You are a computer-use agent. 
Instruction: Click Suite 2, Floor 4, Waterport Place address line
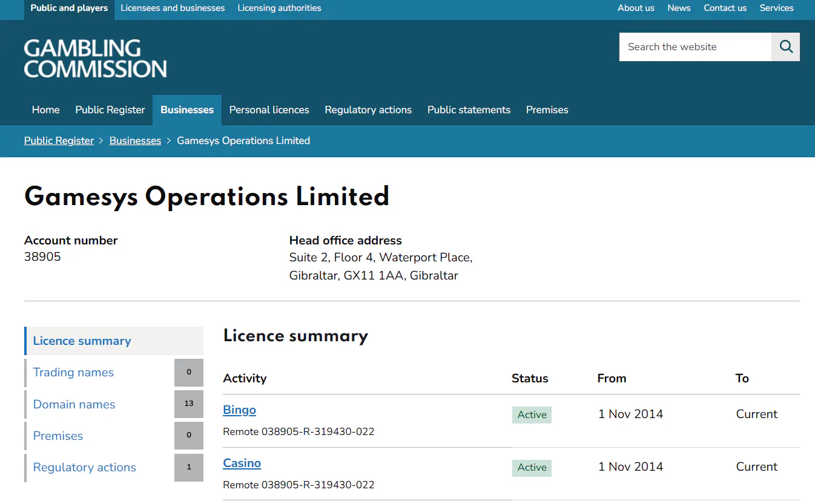click(x=381, y=257)
